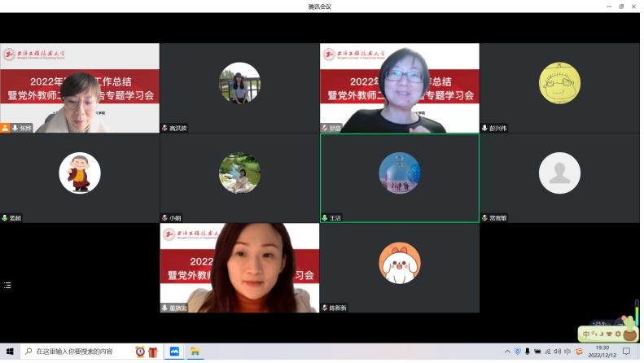
Task: Toggle the microphone icon beside 姜越
Action: coord(5,218)
